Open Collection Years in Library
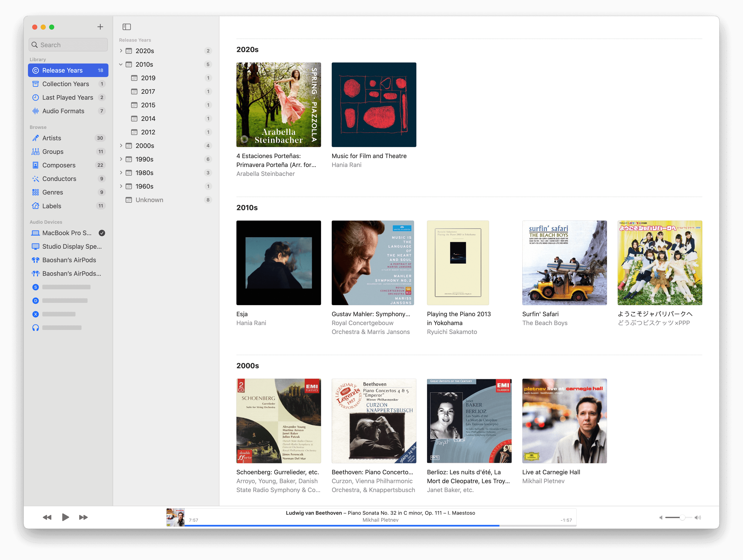Screen dimensions: 743x560 (65, 84)
